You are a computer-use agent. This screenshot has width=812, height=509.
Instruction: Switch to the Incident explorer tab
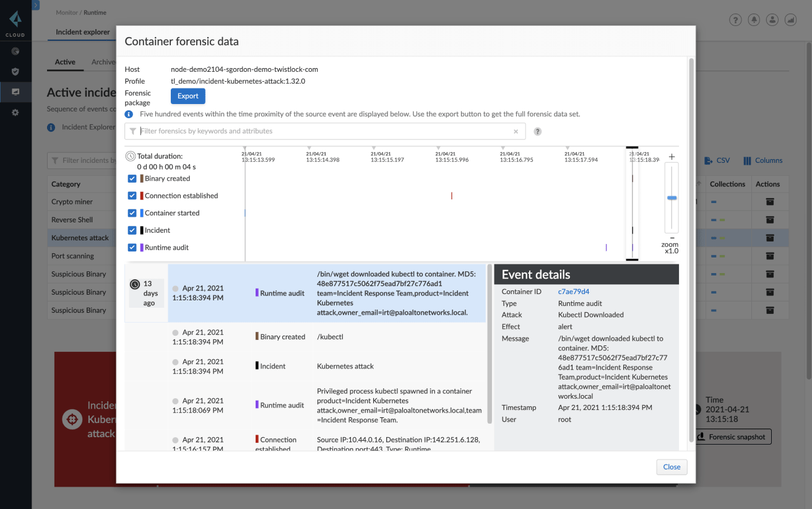[x=82, y=32]
